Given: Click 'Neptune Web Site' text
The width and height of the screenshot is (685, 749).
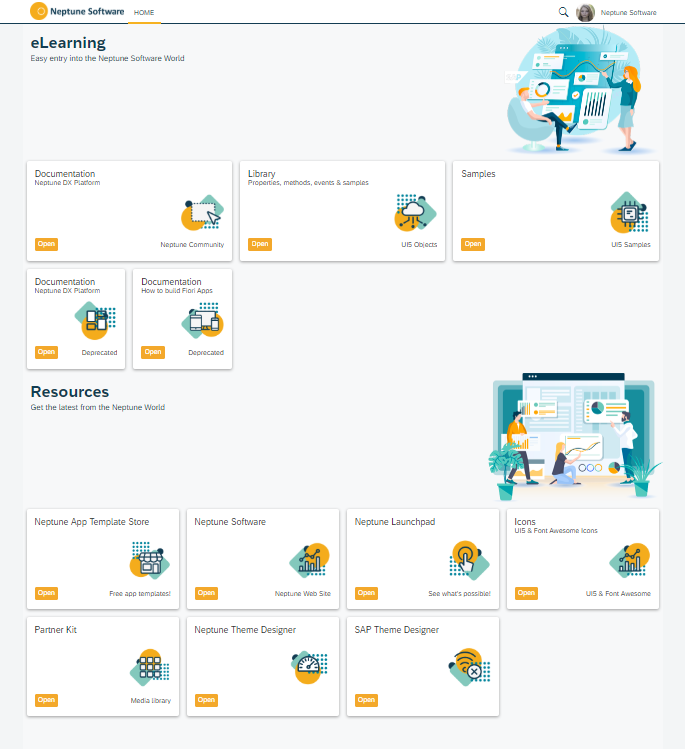Looking at the screenshot, I should (302, 593).
